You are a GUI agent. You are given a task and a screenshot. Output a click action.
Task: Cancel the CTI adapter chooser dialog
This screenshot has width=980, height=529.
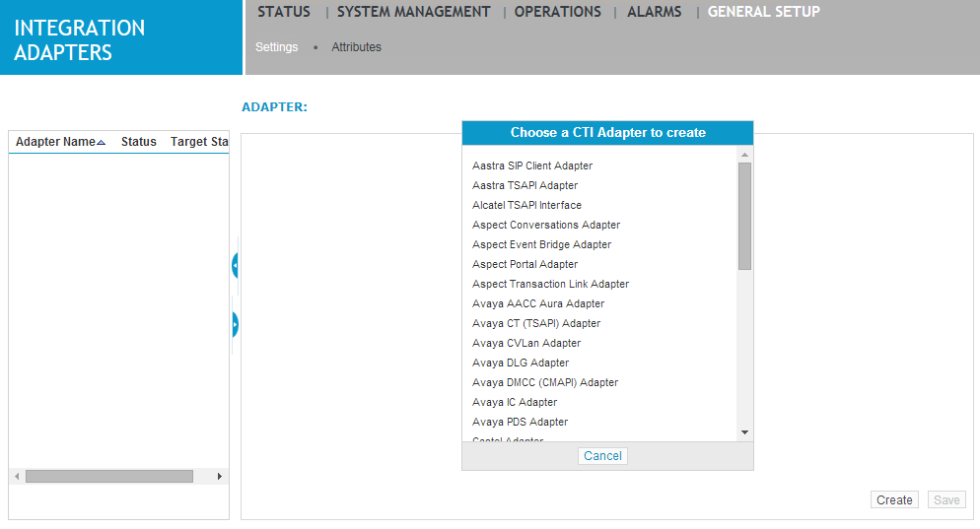point(602,456)
